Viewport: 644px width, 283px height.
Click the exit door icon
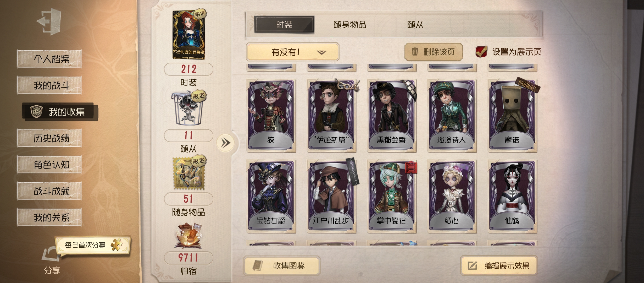coord(50,21)
